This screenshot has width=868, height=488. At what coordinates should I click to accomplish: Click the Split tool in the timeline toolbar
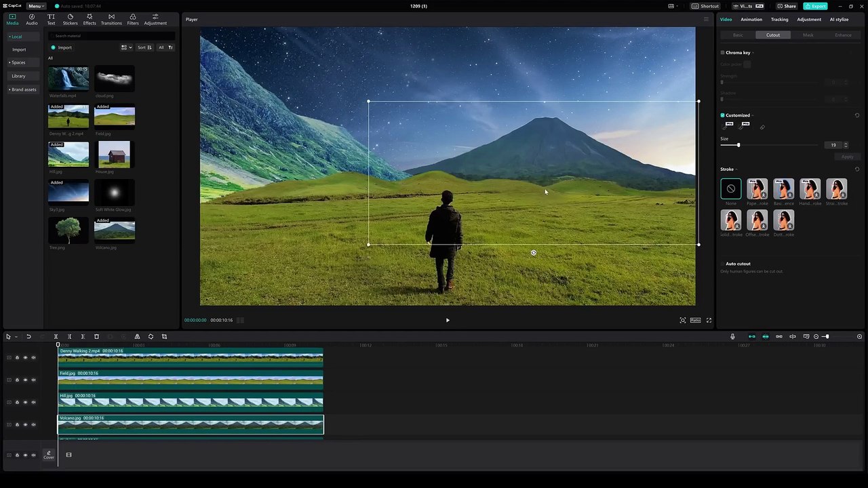tap(56, 337)
